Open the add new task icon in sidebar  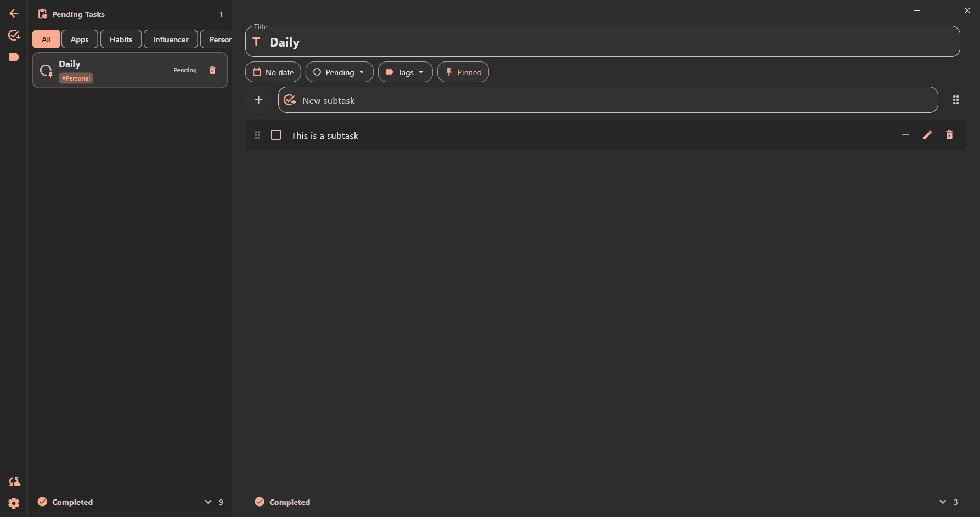(14, 35)
